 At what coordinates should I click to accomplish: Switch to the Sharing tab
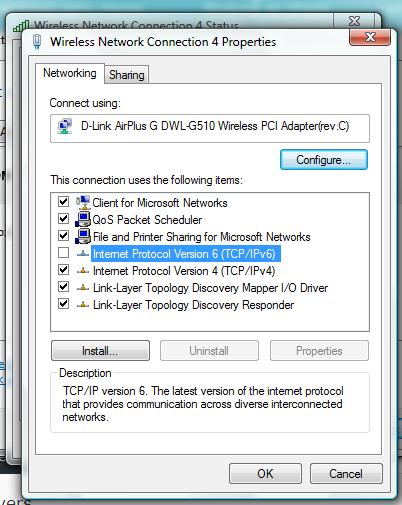(x=127, y=75)
